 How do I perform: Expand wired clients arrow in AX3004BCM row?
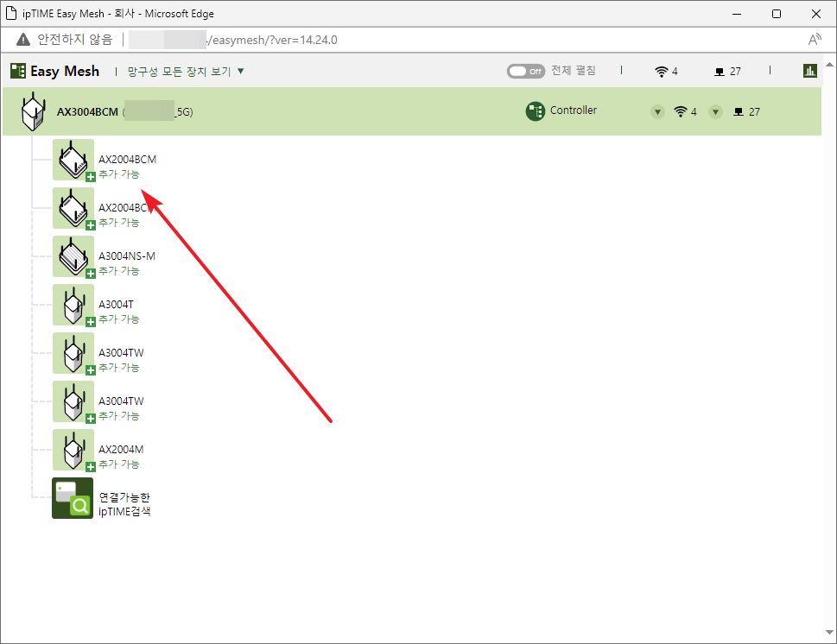716,112
